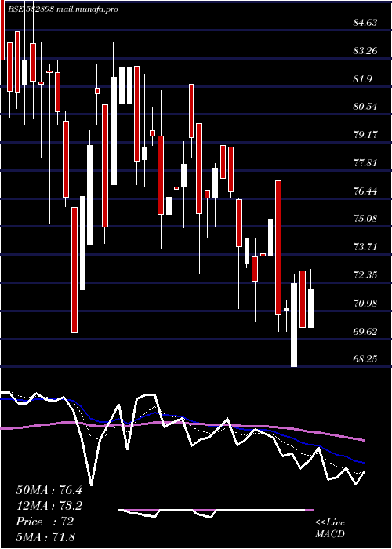This screenshot has height=549, width=392.
Task: Select the 70.98 price axis label
Action: click(365, 304)
